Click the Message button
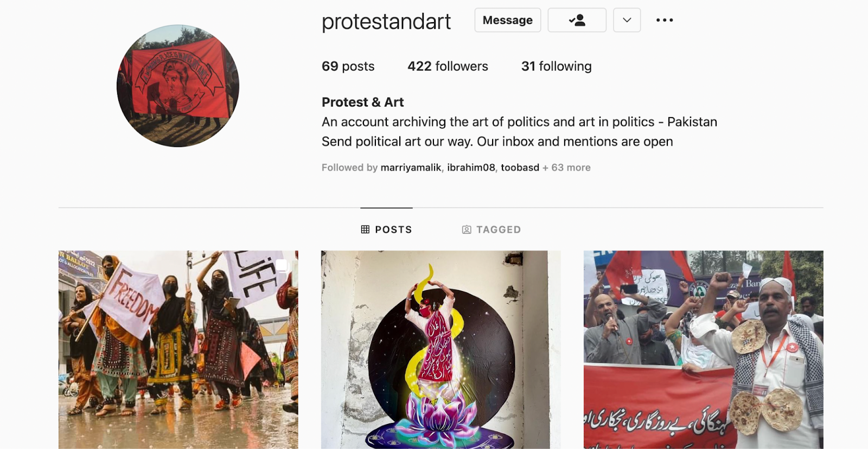Screen dimensions: 868x449 [x=507, y=20]
